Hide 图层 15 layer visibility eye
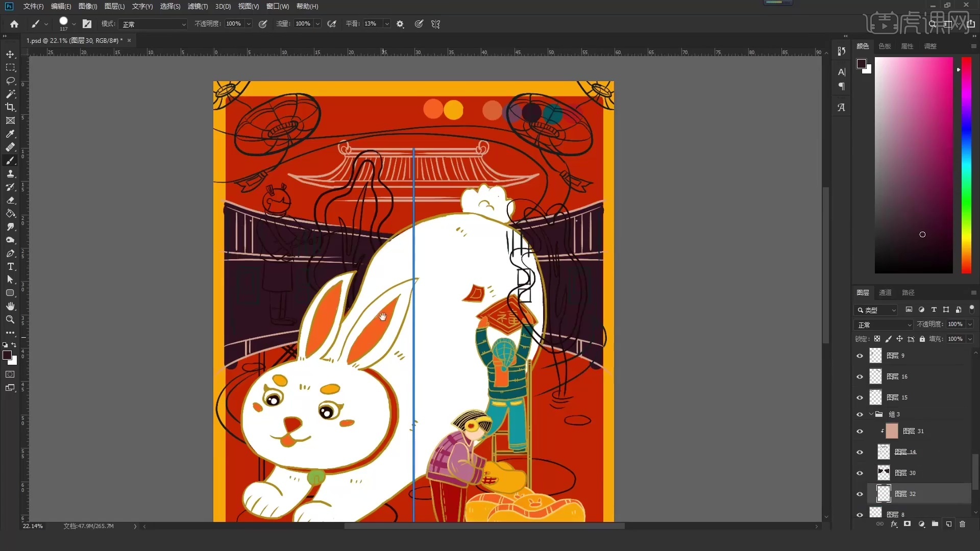Image resolution: width=980 pixels, height=551 pixels. coord(860,397)
